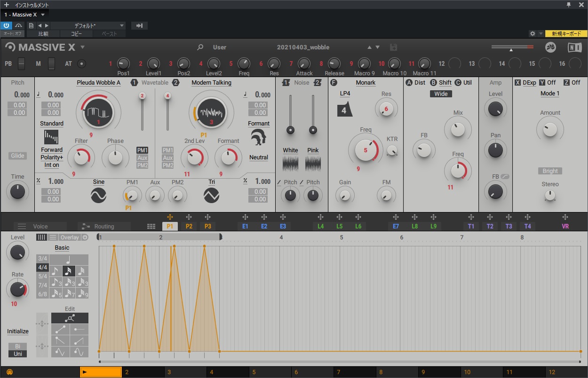Switch the performer to Uni polarity
The image size is (588, 378).
click(17, 354)
